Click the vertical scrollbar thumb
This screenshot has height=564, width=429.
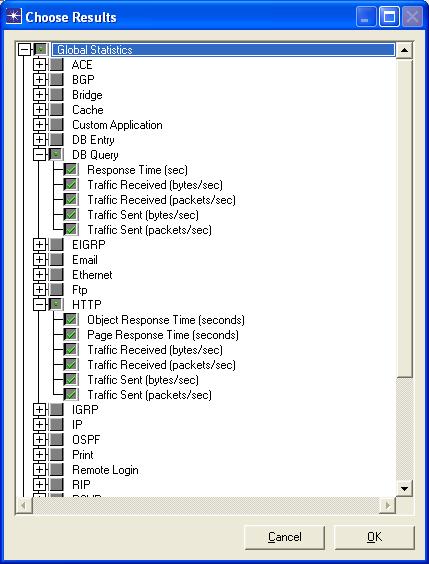coord(405,218)
